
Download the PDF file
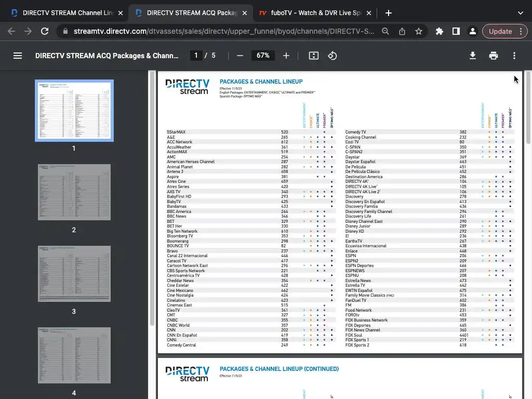click(x=473, y=56)
